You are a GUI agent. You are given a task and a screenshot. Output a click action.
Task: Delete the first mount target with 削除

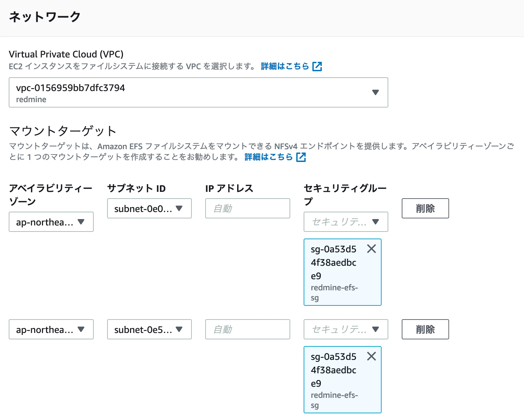tap(425, 208)
